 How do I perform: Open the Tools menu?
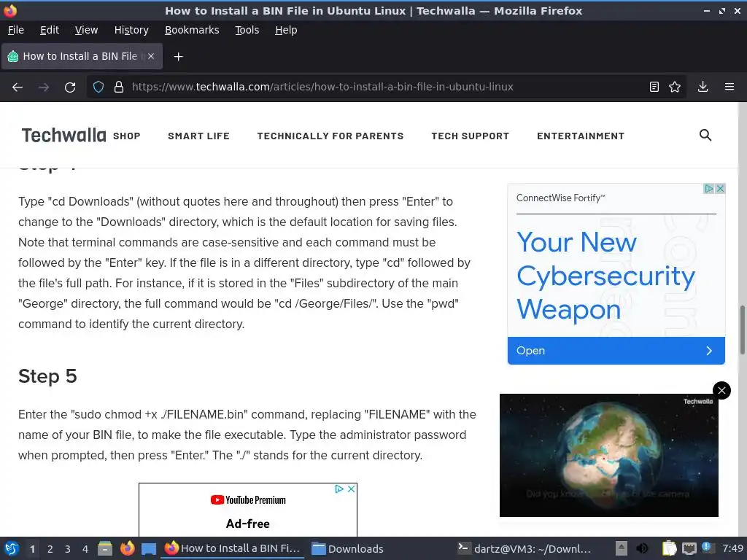pos(247,30)
